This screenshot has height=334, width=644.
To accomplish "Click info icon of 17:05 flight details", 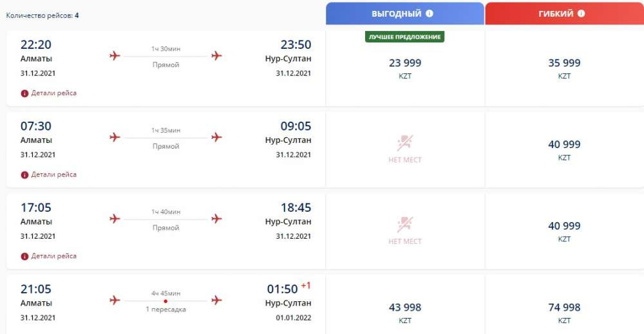I will (24, 256).
